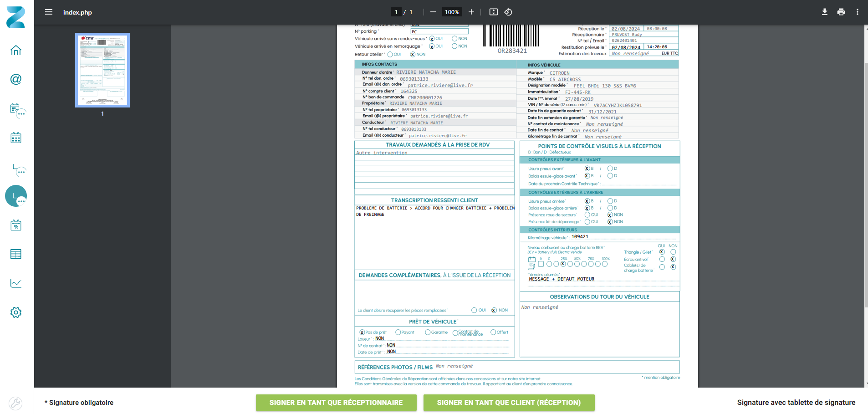Open the settings gear icon in sidebar

(16, 312)
